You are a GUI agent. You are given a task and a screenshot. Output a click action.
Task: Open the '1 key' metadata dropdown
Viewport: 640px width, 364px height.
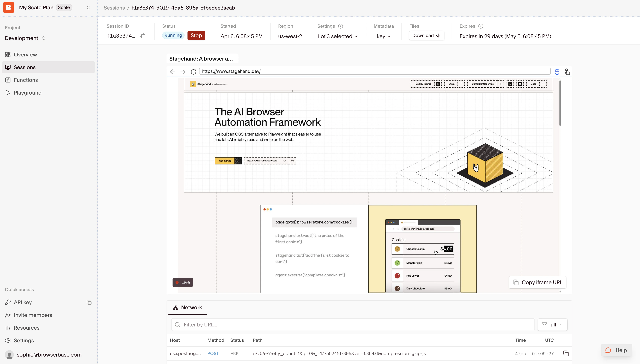(382, 36)
